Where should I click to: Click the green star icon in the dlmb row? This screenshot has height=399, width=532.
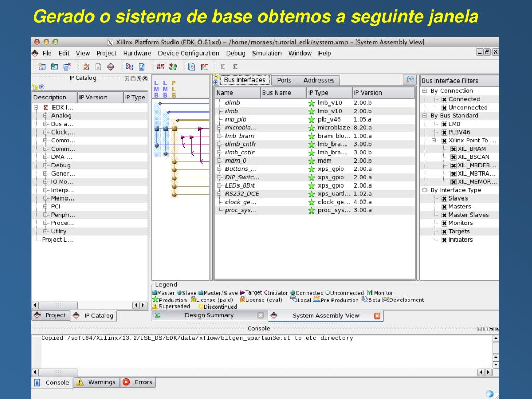pos(312,103)
